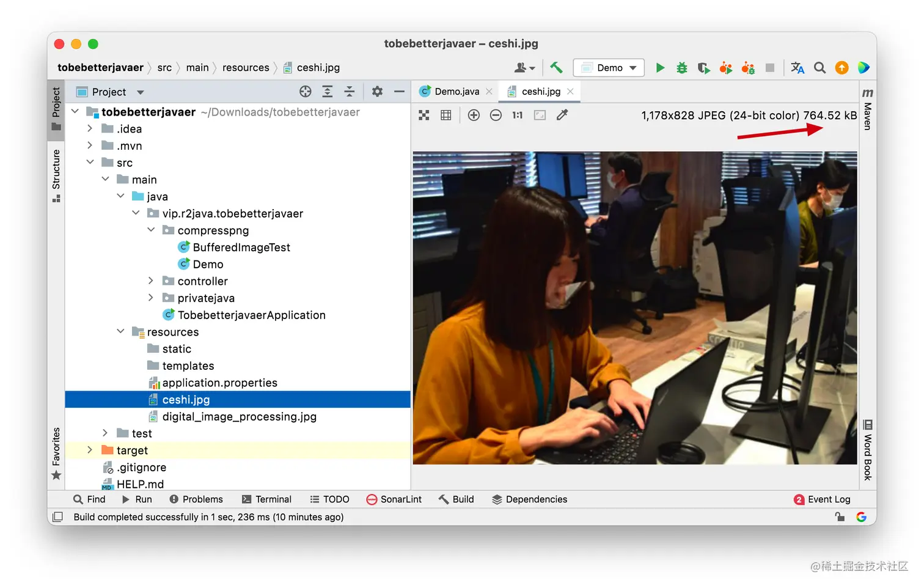Open the SonarLint tool window
The height and width of the screenshot is (588, 924).
pyautogui.click(x=394, y=499)
